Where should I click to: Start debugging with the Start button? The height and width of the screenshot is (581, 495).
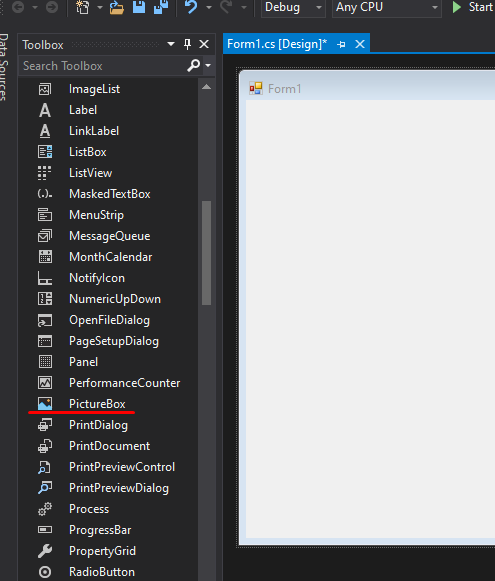473,7
